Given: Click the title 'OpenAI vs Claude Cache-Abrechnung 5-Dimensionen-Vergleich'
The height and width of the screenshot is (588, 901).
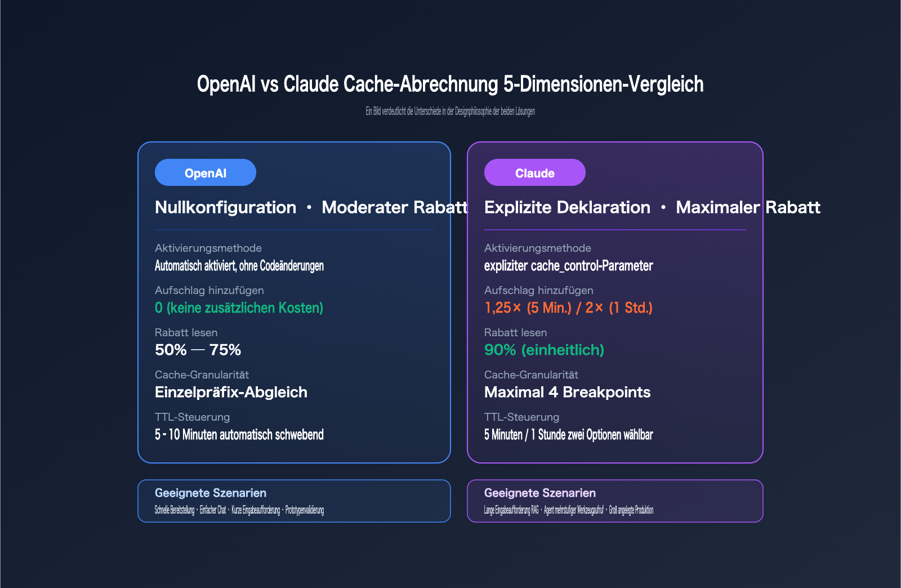Looking at the screenshot, I should pos(450,84).
